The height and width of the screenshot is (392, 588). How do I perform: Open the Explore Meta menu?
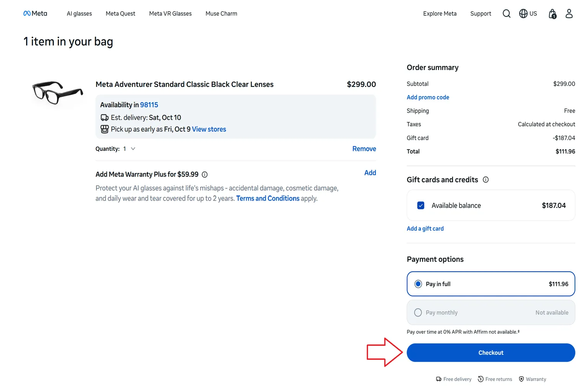440,14
